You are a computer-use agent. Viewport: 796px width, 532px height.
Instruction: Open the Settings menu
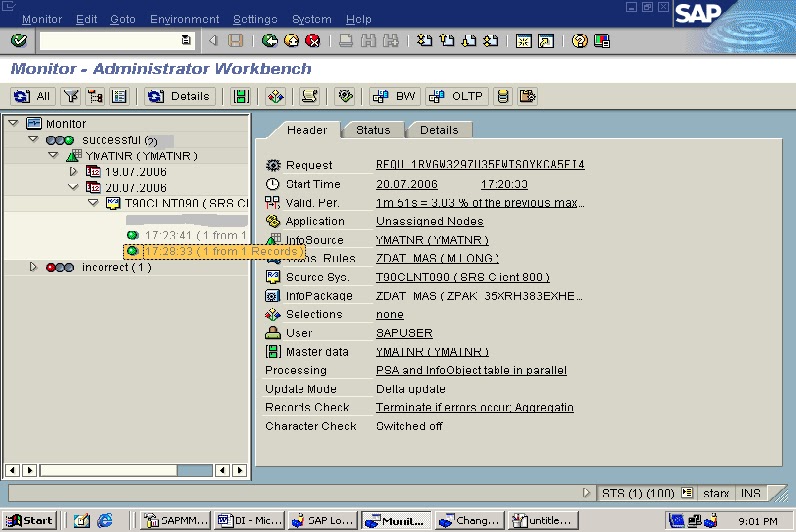(x=255, y=19)
